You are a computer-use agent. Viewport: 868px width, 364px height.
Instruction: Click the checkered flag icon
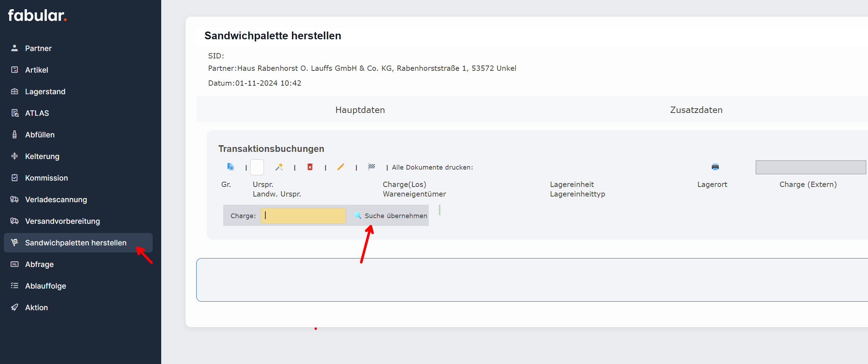tap(372, 167)
